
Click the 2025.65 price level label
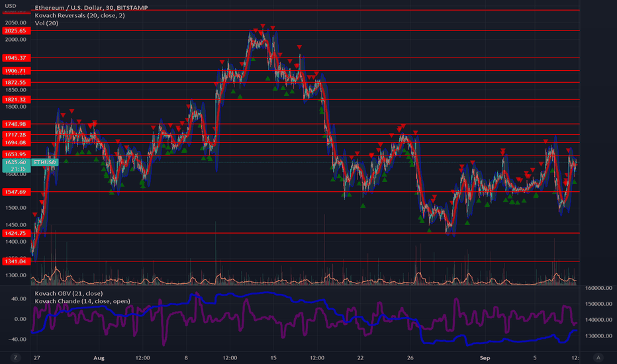pyautogui.click(x=16, y=30)
